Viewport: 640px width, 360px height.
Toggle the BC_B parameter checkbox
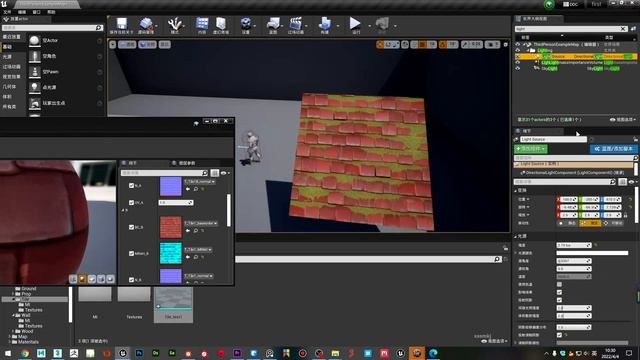pyautogui.click(x=131, y=227)
